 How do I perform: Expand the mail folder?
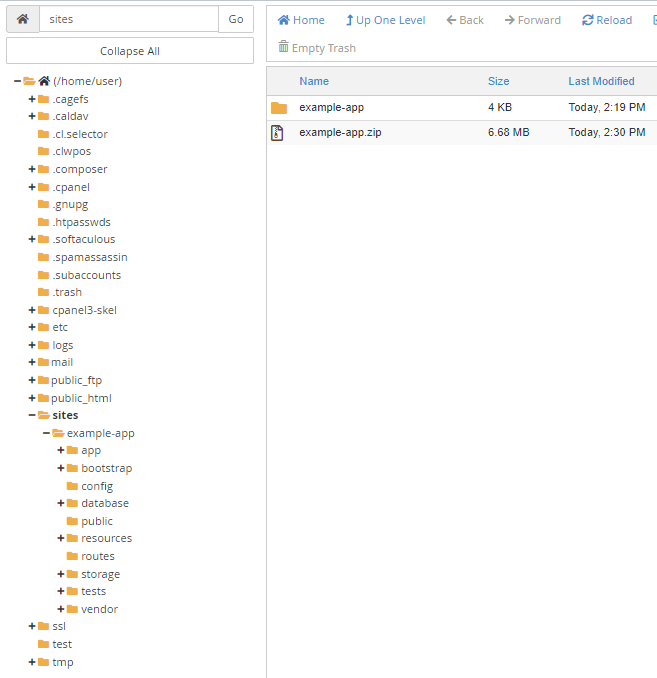point(32,362)
